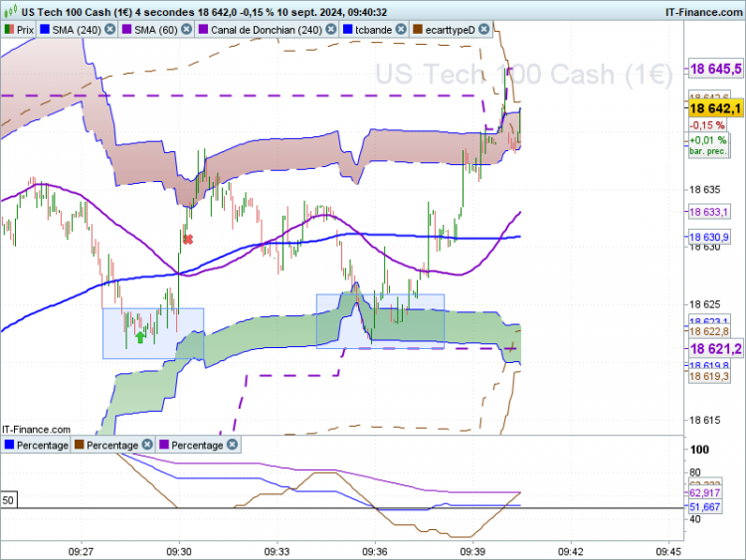
Task: Open ecarttypeD indicator settings
Action: tap(450, 30)
